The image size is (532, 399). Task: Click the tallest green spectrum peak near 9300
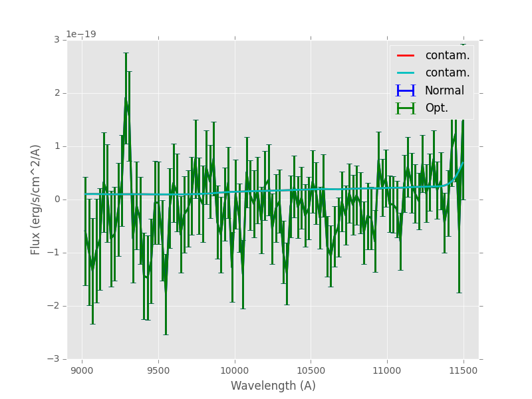point(125,98)
